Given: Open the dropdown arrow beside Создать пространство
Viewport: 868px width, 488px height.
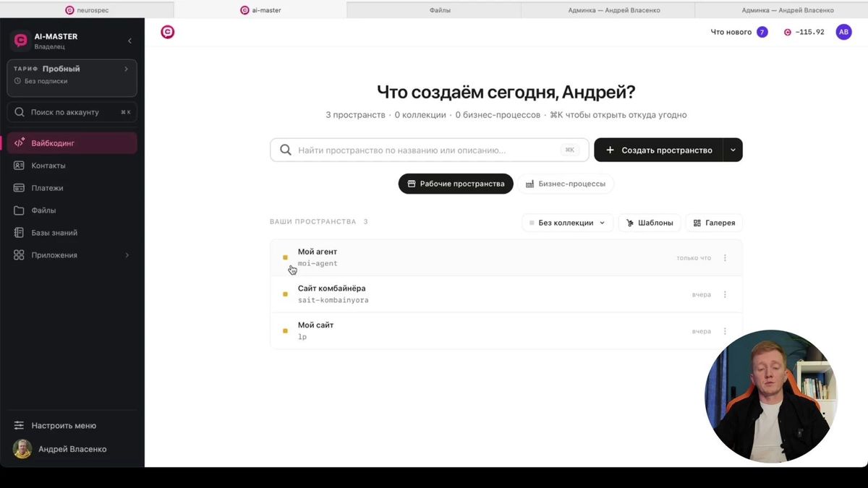Looking at the screenshot, I should (x=733, y=150).
